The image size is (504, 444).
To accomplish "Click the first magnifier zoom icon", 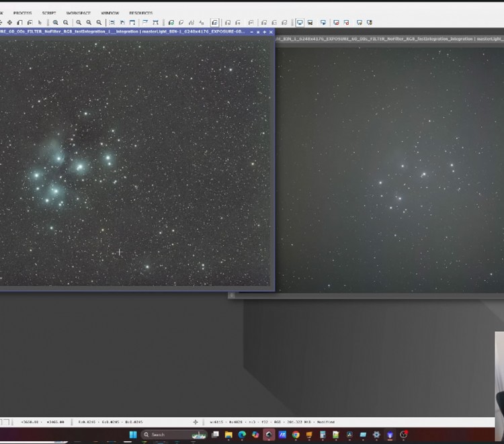I will coord(55,22).
